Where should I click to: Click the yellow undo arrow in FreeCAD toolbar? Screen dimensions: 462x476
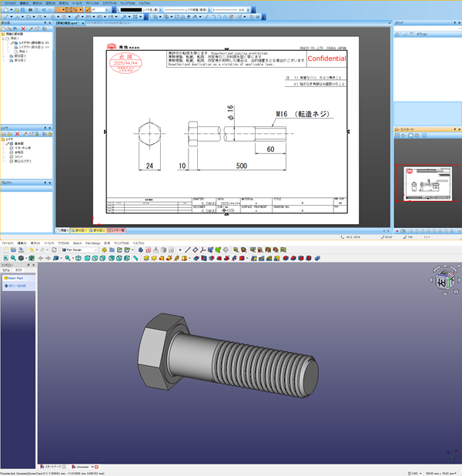pos(32,250)
